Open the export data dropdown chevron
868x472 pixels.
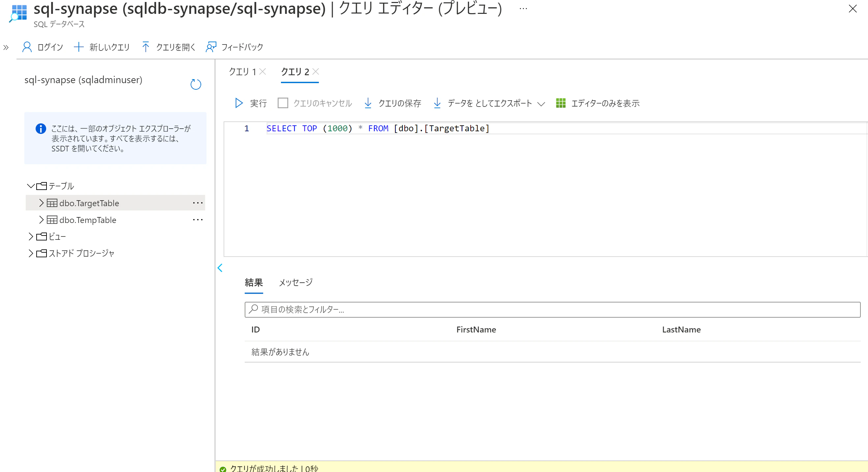541,104
